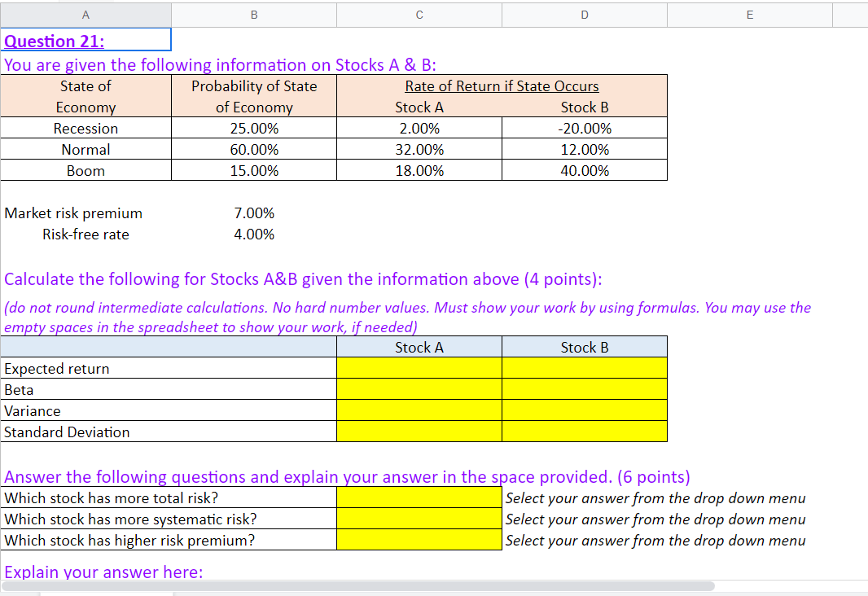This screenshot has width=868, height=596.
Task: Select Stock B boom return 40.00%
Action: 585,170
